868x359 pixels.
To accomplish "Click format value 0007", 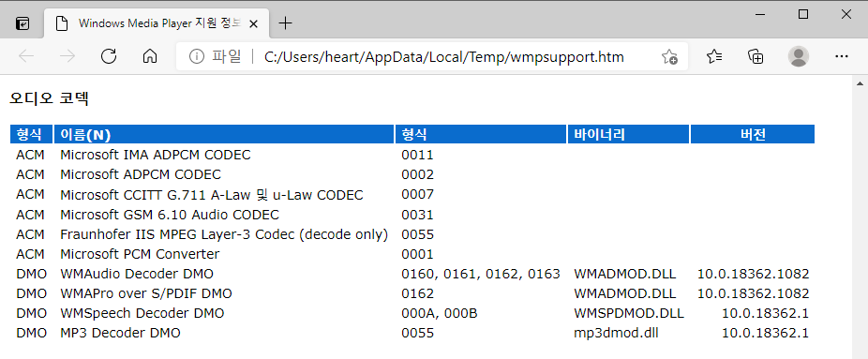I will 417,195.
